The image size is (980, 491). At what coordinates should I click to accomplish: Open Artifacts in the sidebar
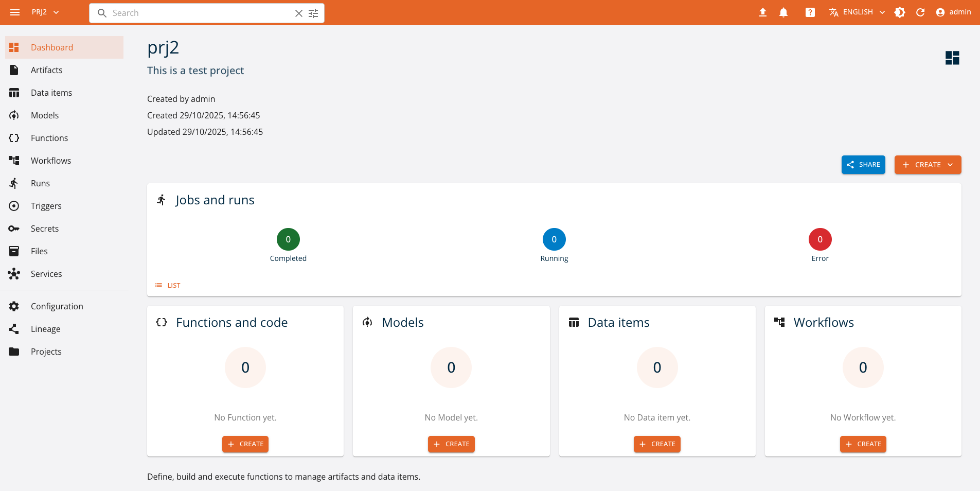(46, 70)
